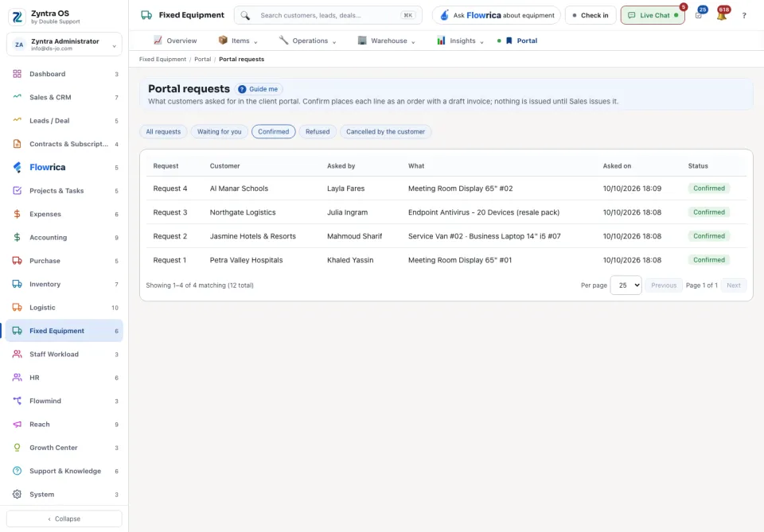Collapse the sidebar with Collapse button
The height and width of the screenshot is (532, 764).
coord(64,518)
